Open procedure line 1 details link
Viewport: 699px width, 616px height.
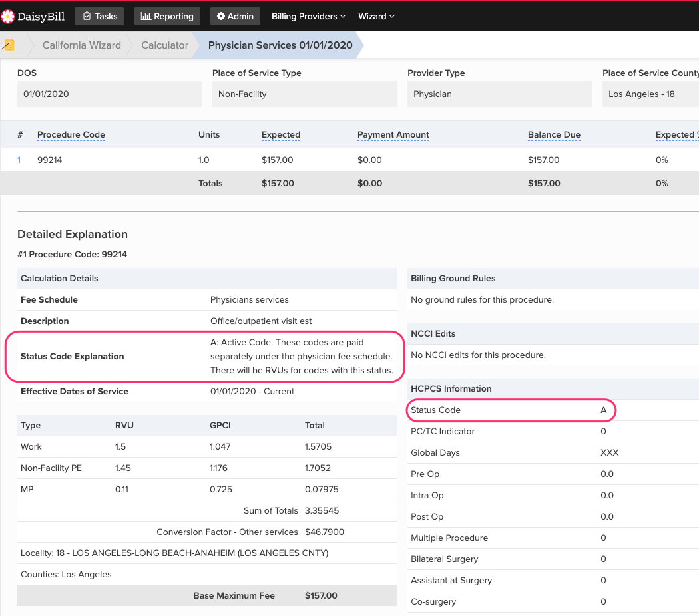(x=19, y=160)
